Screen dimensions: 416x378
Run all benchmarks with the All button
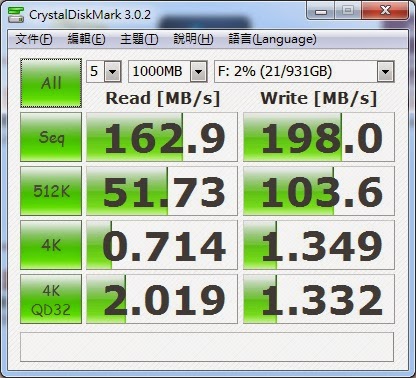[51, 83]
